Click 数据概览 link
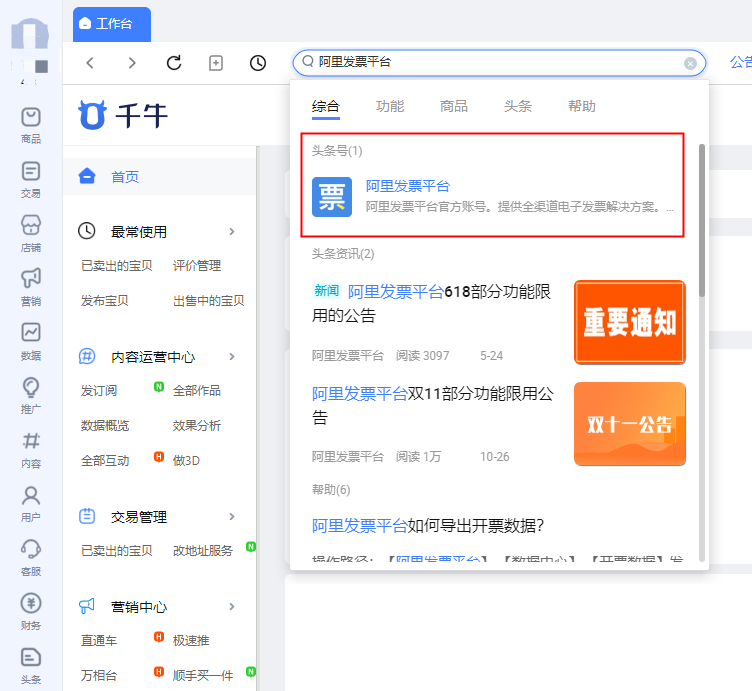 coord(105,425)
